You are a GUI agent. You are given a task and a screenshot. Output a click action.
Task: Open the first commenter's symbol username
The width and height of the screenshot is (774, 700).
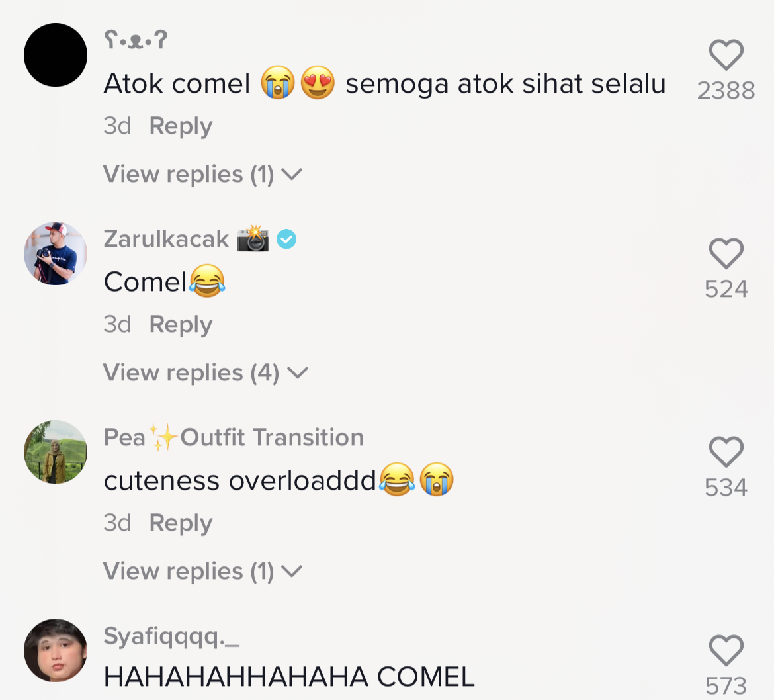136,40
